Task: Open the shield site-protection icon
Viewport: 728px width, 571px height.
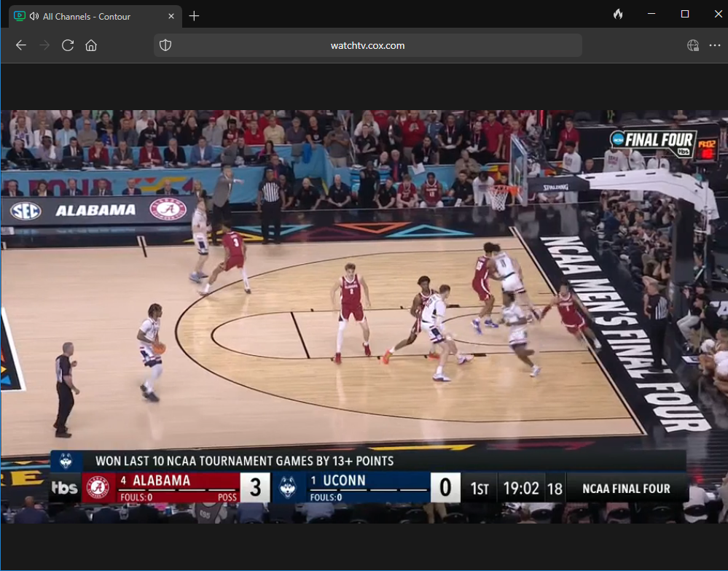Action: 165,45
